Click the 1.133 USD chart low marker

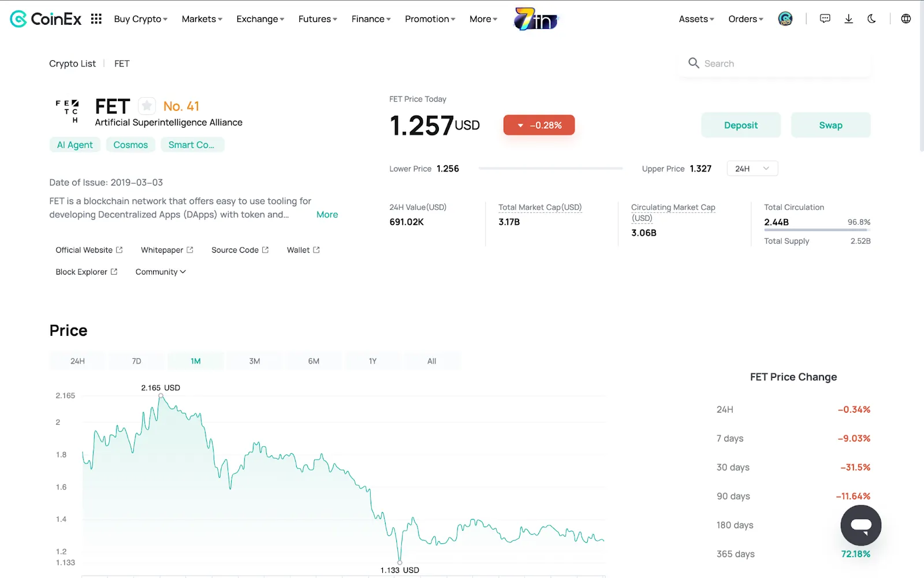[x=400, y=562]
